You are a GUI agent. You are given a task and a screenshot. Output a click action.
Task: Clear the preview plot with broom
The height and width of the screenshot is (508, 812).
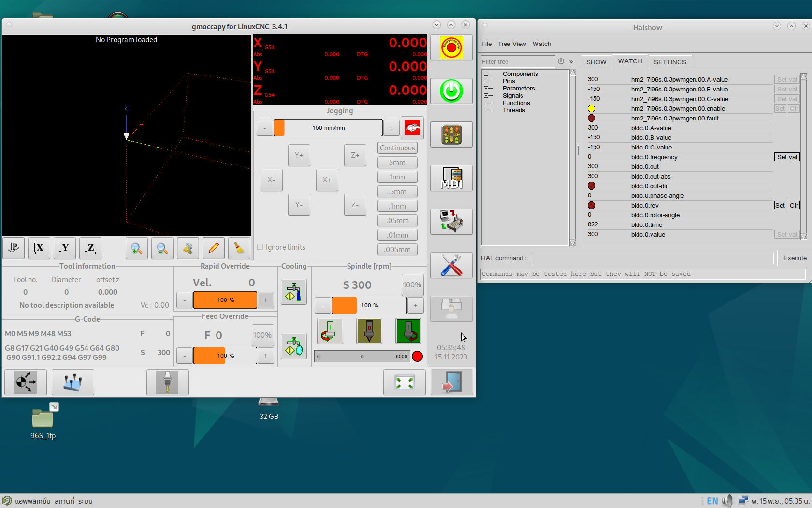click(239, 248)
